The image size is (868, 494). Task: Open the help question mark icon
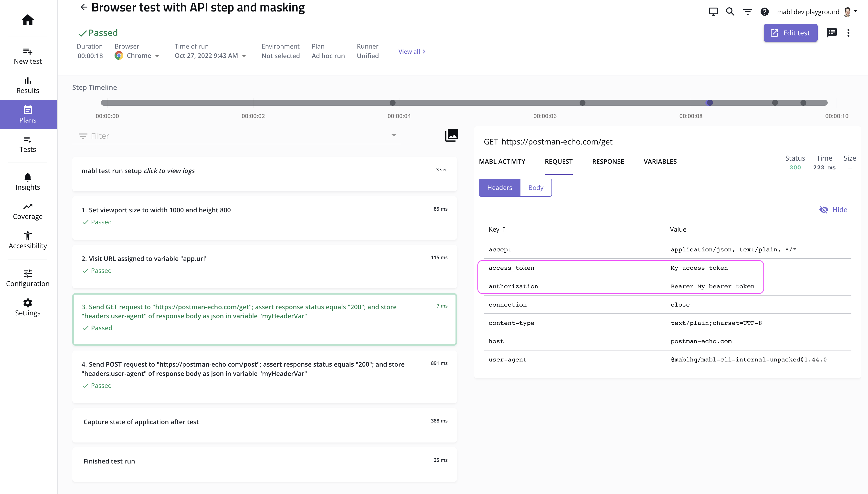[x=764, y=12]
